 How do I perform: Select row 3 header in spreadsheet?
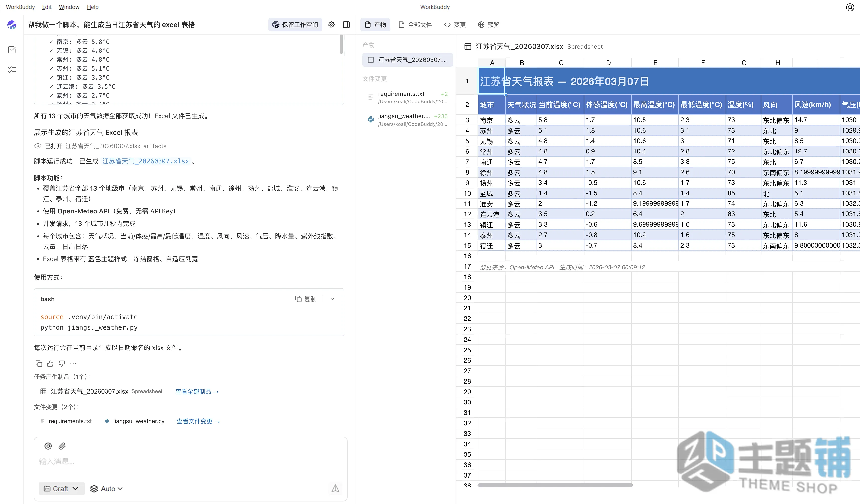[x=467, y=120]
